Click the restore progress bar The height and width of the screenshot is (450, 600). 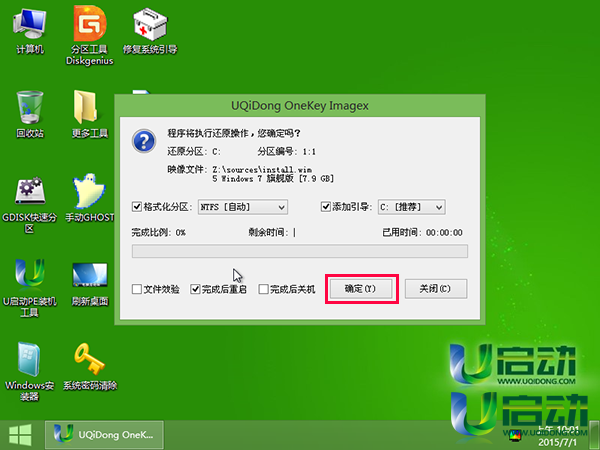300,251
